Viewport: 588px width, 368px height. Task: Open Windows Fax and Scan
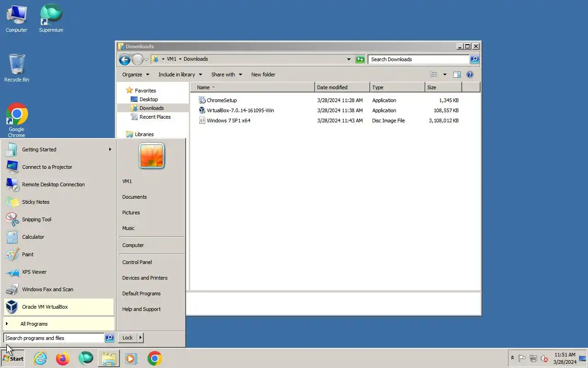(59, 289)
